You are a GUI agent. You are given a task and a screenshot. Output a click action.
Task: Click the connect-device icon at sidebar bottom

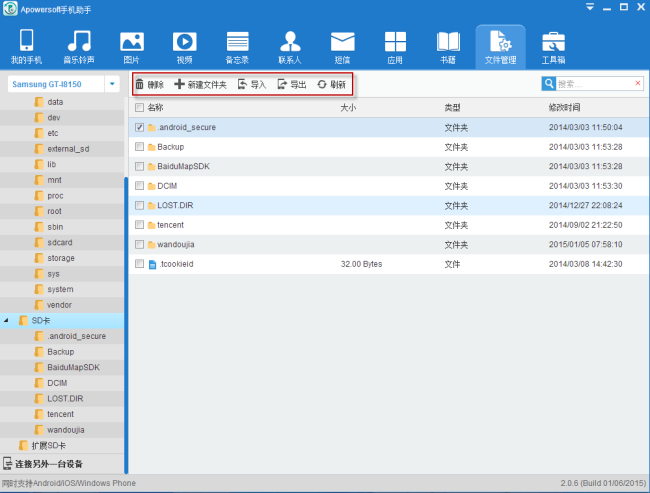click(7, 464)
